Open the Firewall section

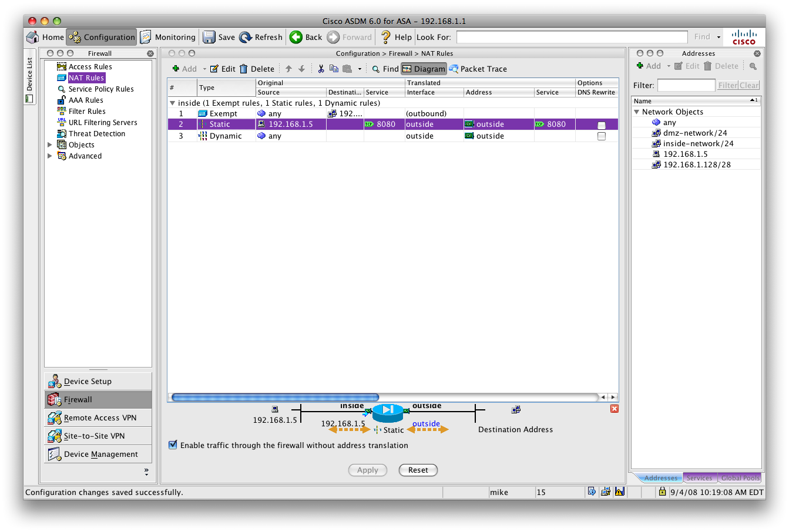tap(98, 399)
